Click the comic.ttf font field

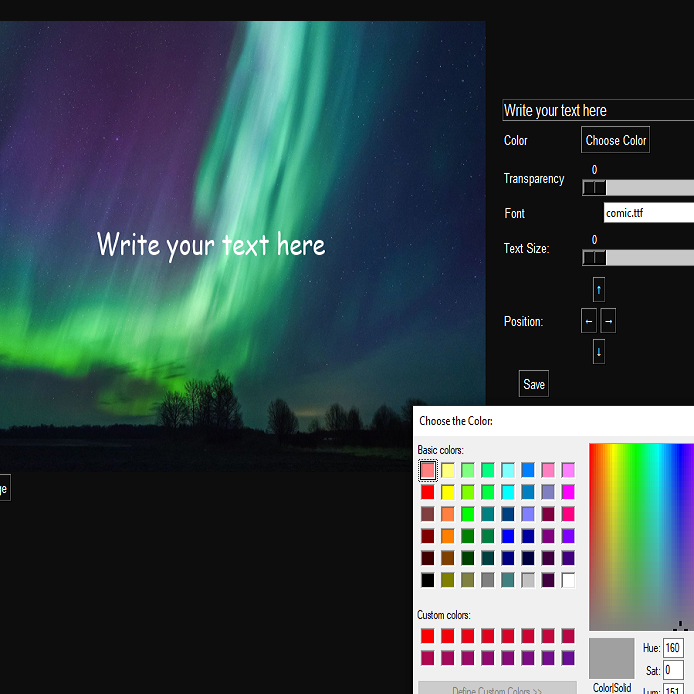pyautogui.click(x=648, y=213)
